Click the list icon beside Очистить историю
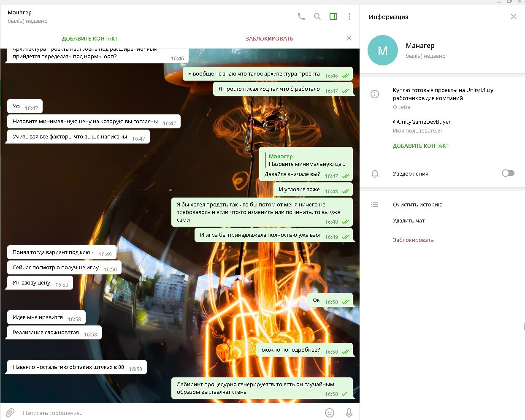Viewport: 525px width, 420px height. (x=375, y=204)
